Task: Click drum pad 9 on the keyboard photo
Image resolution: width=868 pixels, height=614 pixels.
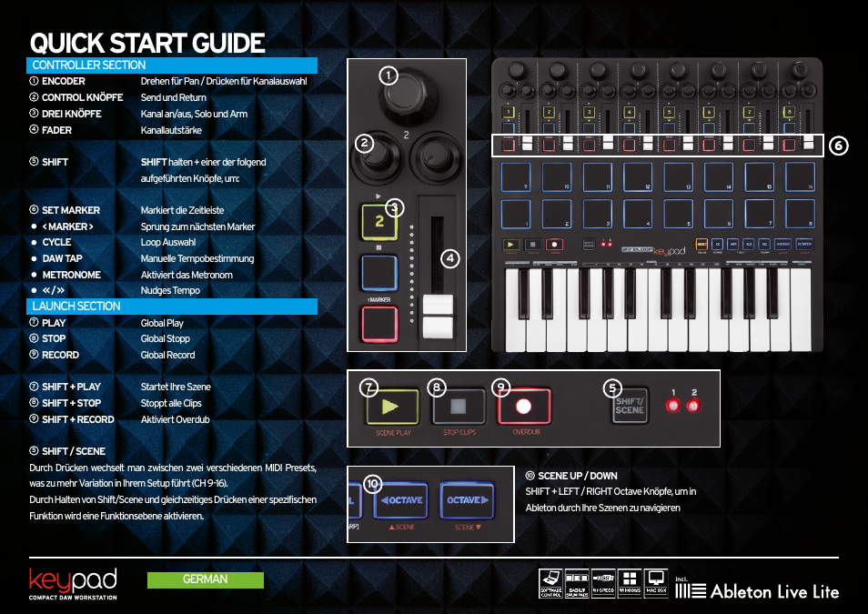Action: 515,177
